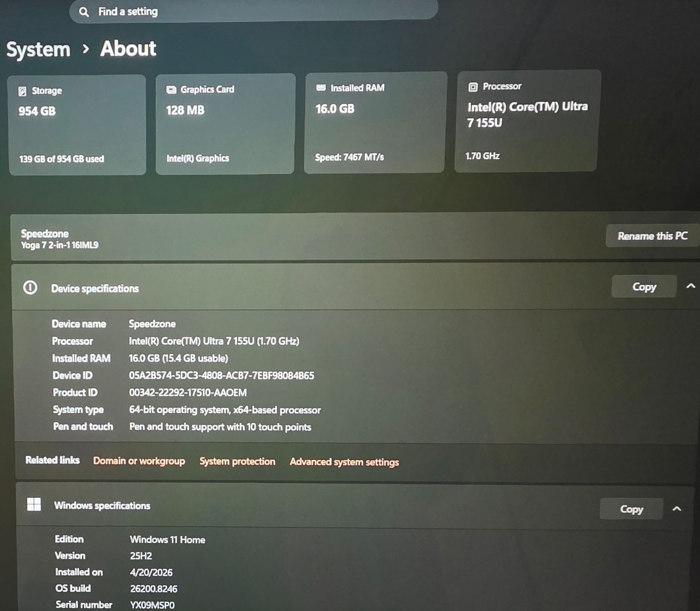700x611 pixels.
Task: Click the version value 25H2
Action: coord(141,556)
